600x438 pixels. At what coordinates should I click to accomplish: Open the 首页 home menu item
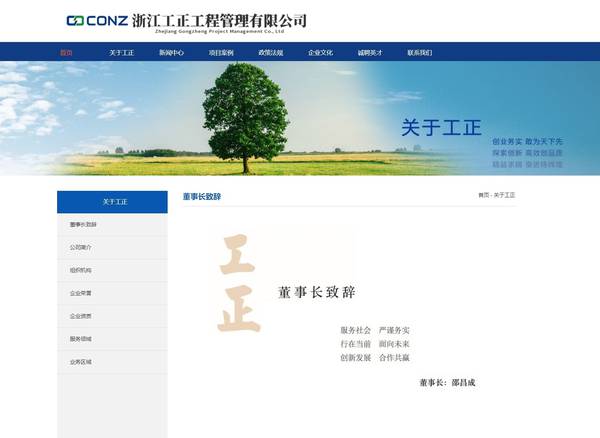[x=66, y=52]
